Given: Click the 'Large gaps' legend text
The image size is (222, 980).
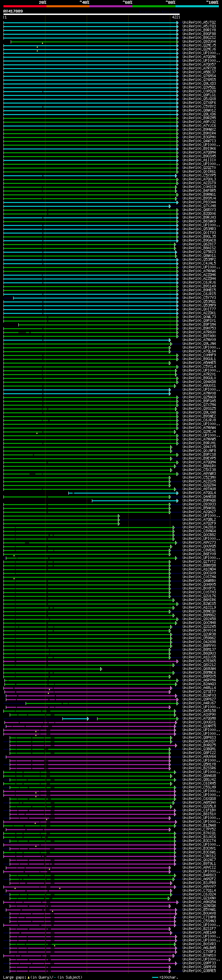Looking at the screenshot, I should pyautogui.click(x=15, y=977).
